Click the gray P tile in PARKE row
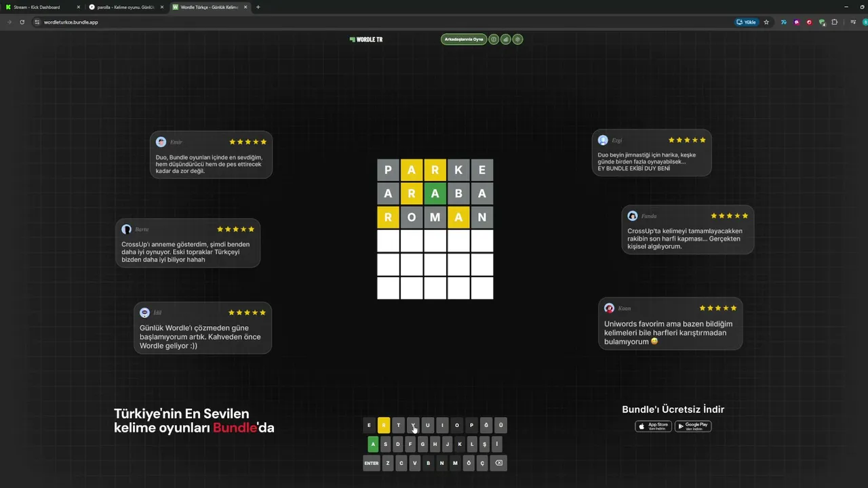 pos(388,170)
